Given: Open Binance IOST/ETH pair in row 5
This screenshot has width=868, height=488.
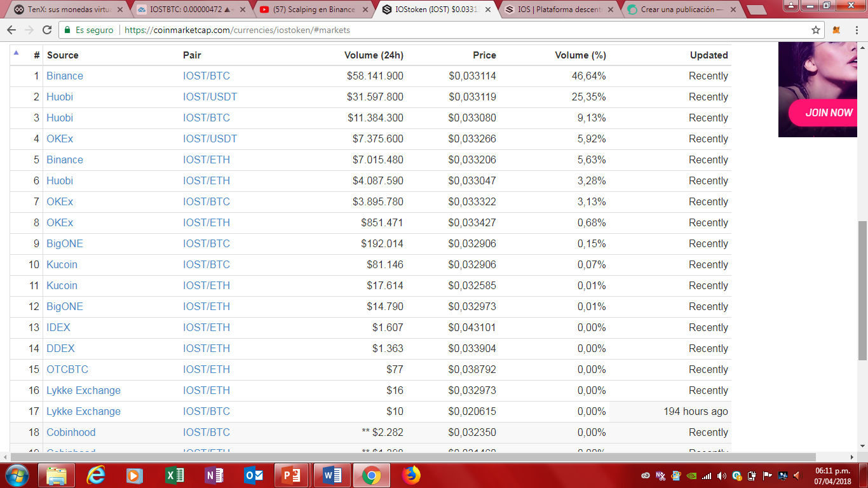Looking at the screenshot, I should [x=207, y=160].
